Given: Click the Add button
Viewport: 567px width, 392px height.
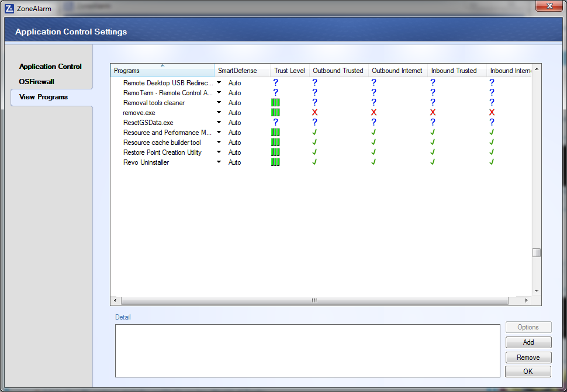Looking at the screenshot, I should pos(528,342).
